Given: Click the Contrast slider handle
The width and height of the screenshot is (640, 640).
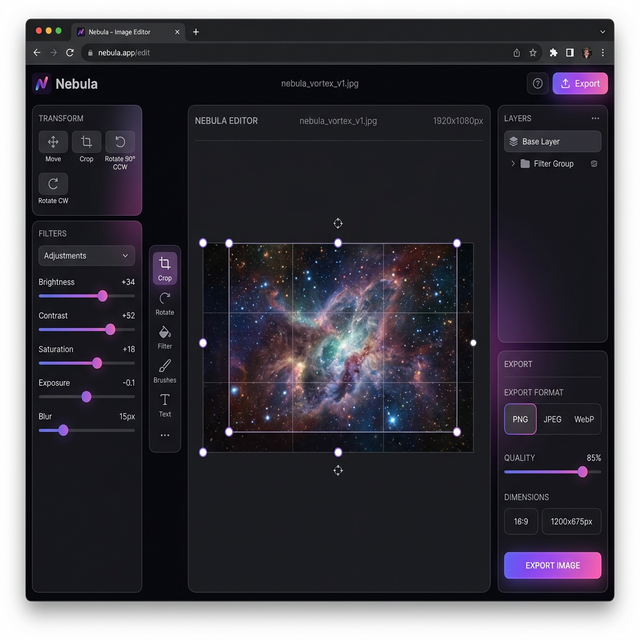Looking at the screenshot, I should click(110, 329).
